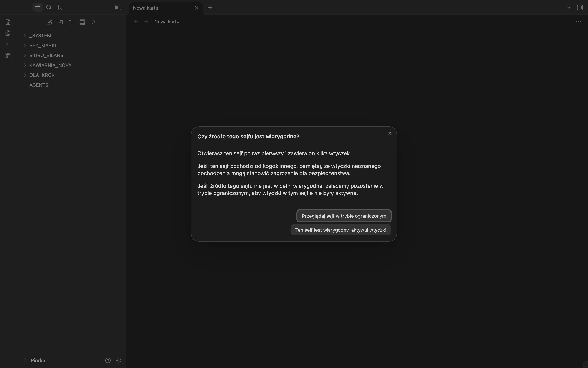
Task: Click the list-layout ribbon icon
Action: pos(8,55)
